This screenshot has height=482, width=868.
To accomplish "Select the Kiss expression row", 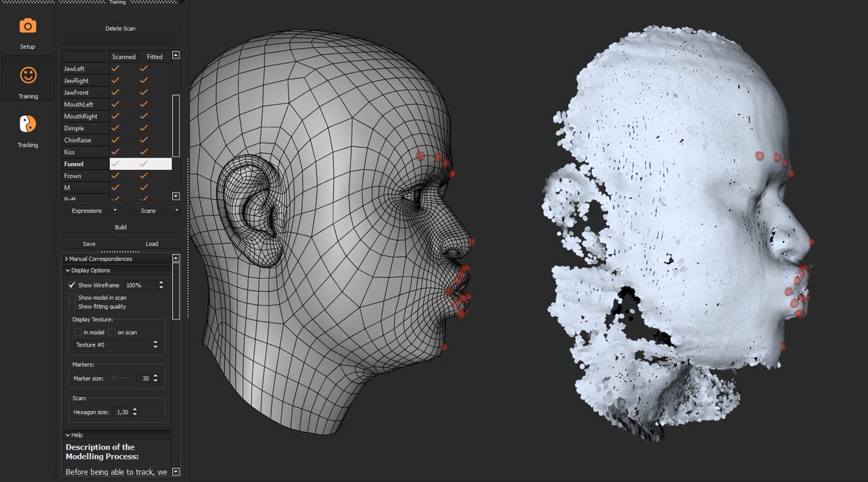I will tap(116, 152).
